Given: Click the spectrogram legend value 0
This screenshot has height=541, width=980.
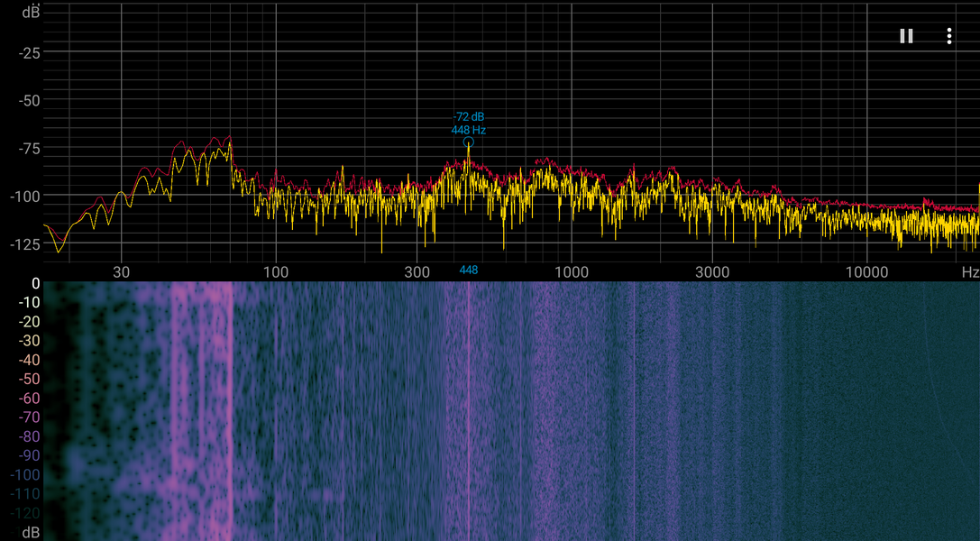Looking at the screenshot, I should pos(36,284).
